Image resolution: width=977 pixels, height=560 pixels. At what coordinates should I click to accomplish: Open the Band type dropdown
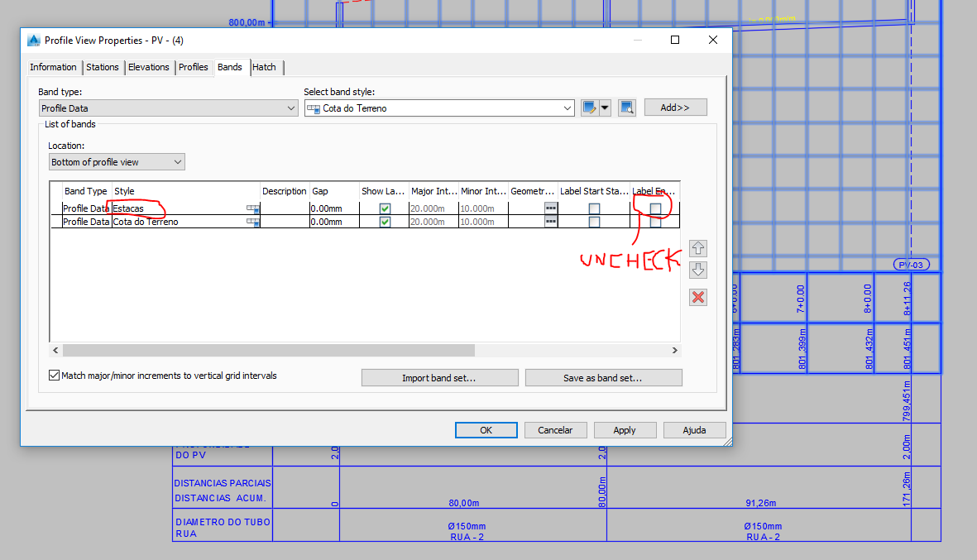(x=291, y=108)
